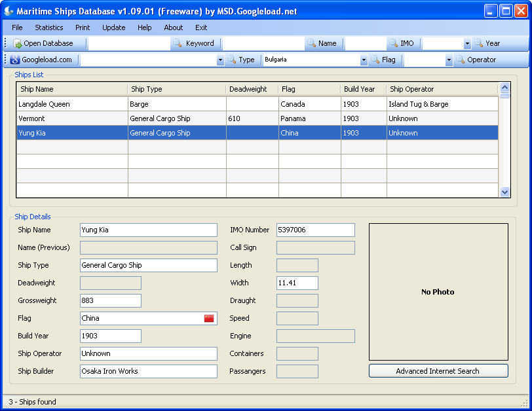The height and width of the screenshot is (411, 532).
Task: Click the Googleload.com logo icon
Action: pos(15,60)
